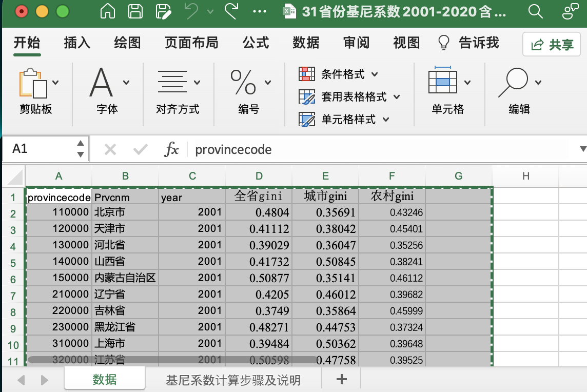The width and height of the screenshot is (587, 392).
Task: Click the 对齐方式 alignment lines icon
Action: [172, 82]
